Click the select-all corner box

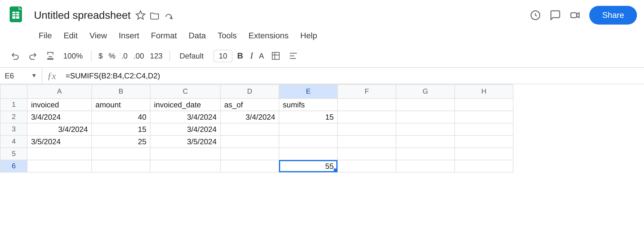point(14,92)
